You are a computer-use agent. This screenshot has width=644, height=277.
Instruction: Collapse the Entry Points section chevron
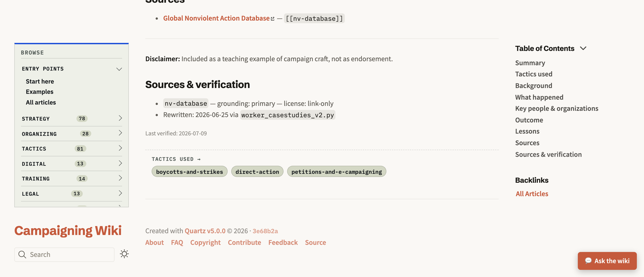click(x=119, y=69)
